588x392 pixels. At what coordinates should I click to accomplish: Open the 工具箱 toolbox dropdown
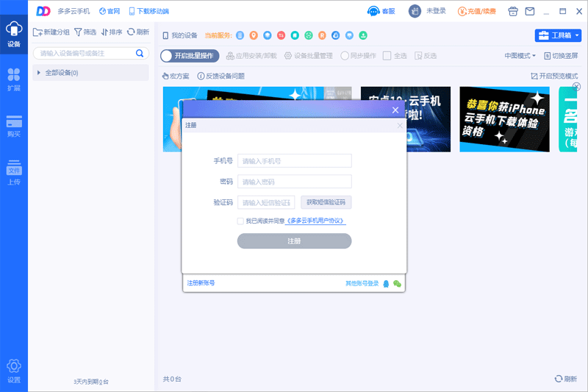point(558,35)
